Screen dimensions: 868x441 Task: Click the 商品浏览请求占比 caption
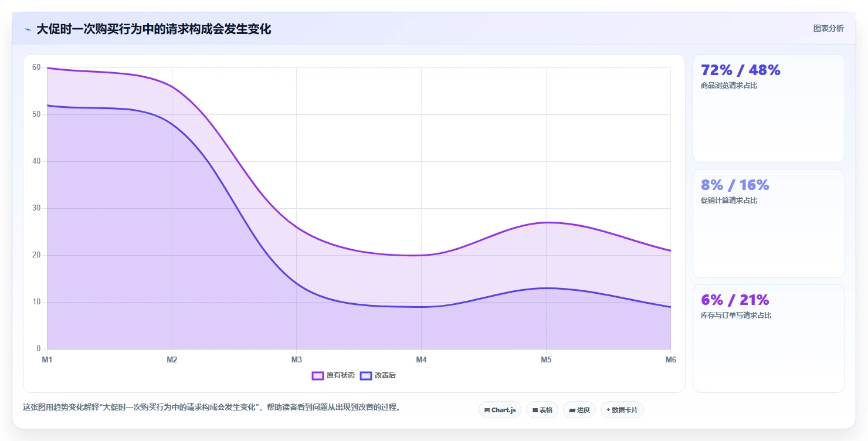[729, 86]
